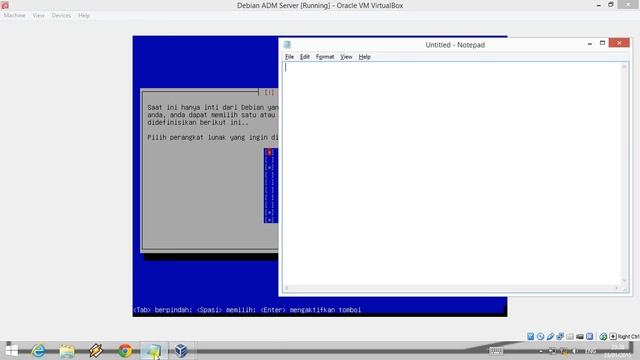Image resolution: width=640 pixels, height=360 pixels.
Task: Maximize the Notepad window
Action: pos(602,43)
